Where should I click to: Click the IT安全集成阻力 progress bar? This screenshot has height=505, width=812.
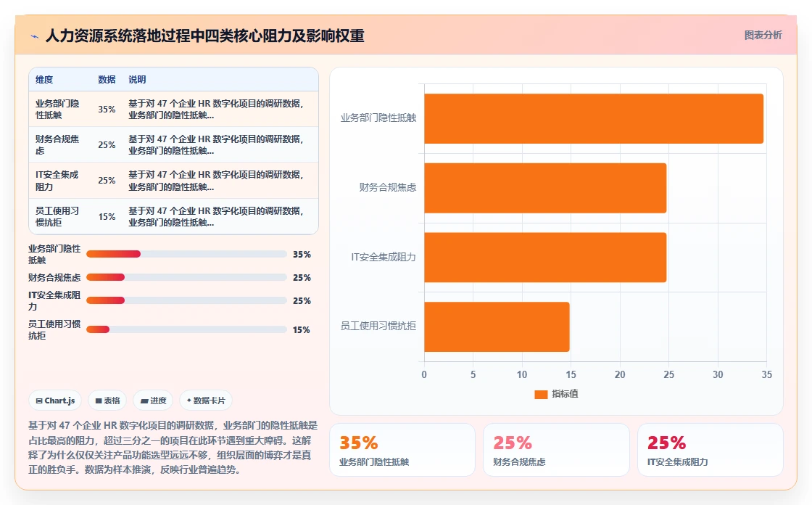[186, 300]
